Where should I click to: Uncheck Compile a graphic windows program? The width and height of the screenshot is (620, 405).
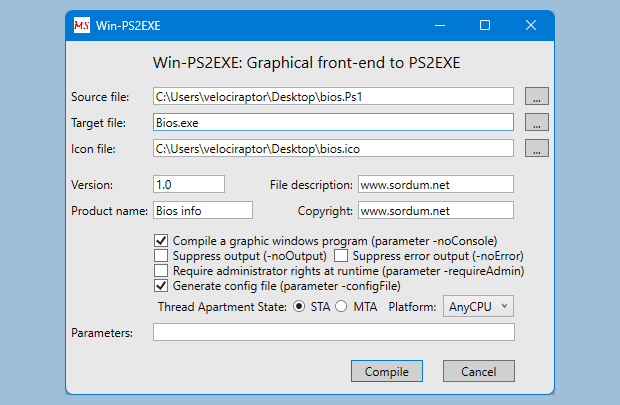pyautogui.click(x=161, y=240)
